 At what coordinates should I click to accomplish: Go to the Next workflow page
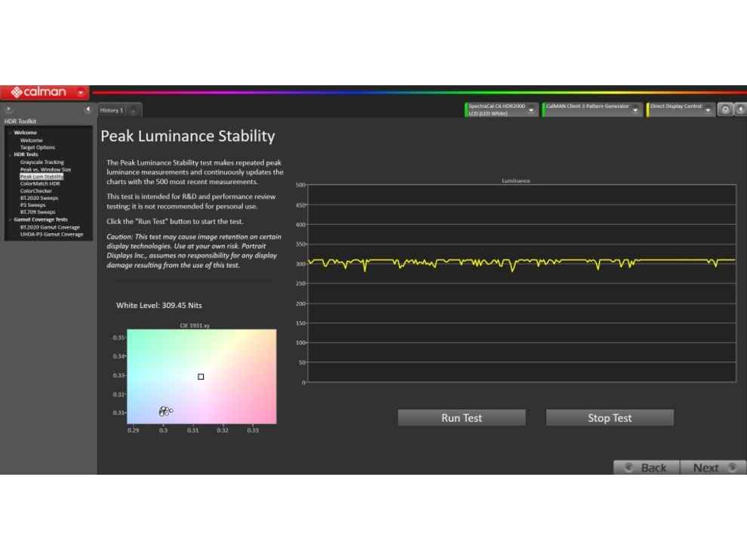(713, 467)
